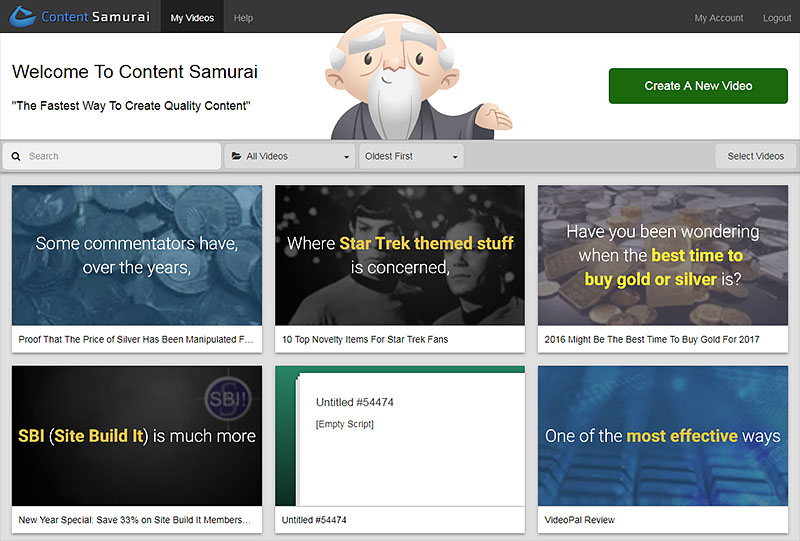Screen dimensions: 800x541
Task: Open the My Videos tab
Action: point(192,17)
